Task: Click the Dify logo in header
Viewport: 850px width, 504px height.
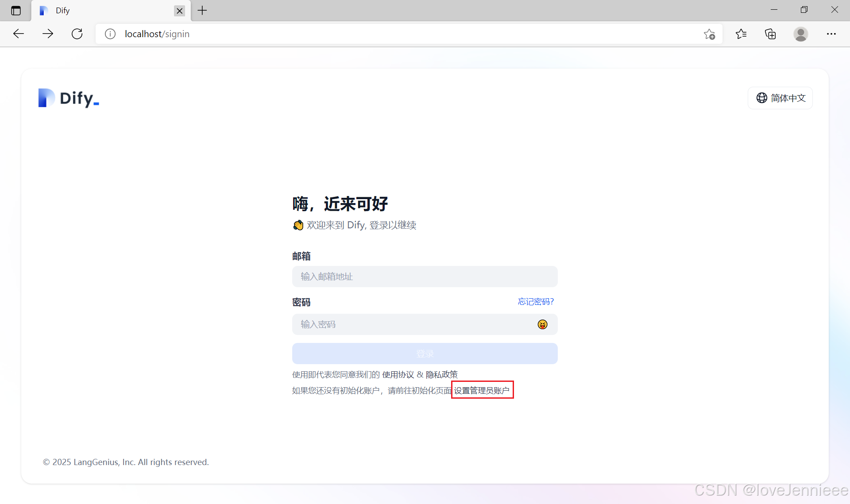Action: (69, 98)
